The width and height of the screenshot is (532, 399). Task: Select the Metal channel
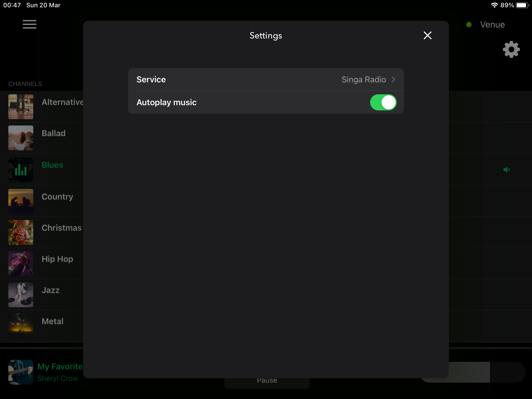pyautogui.click(x=52, y=321)
